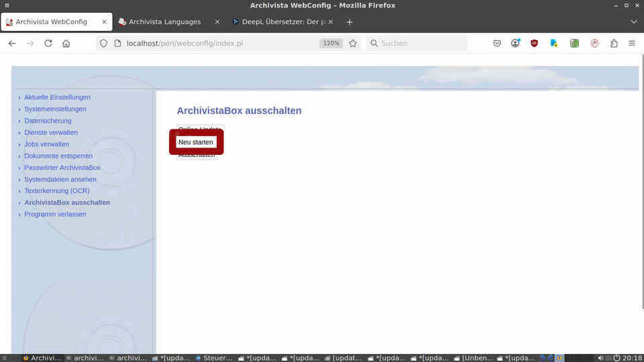Close the Archivista Languages tab
The height and width of the screenshot is (362, 644).
(217, 21)
